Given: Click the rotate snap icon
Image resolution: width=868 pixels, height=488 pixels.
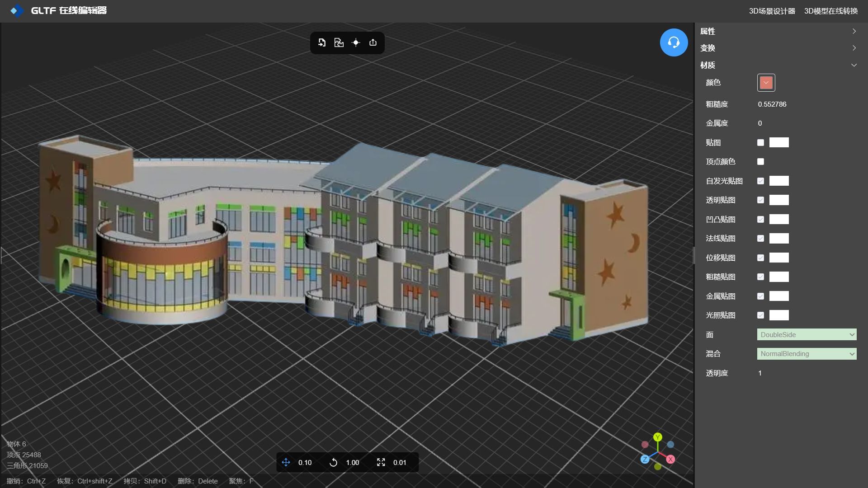Looking at the screenshot, I should click(333, 462).
